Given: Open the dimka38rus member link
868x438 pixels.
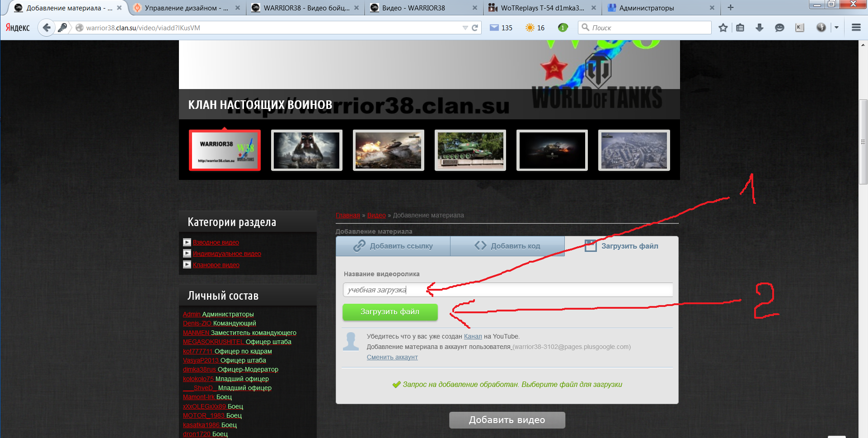Looking at the screenshot, I should 199,369.
